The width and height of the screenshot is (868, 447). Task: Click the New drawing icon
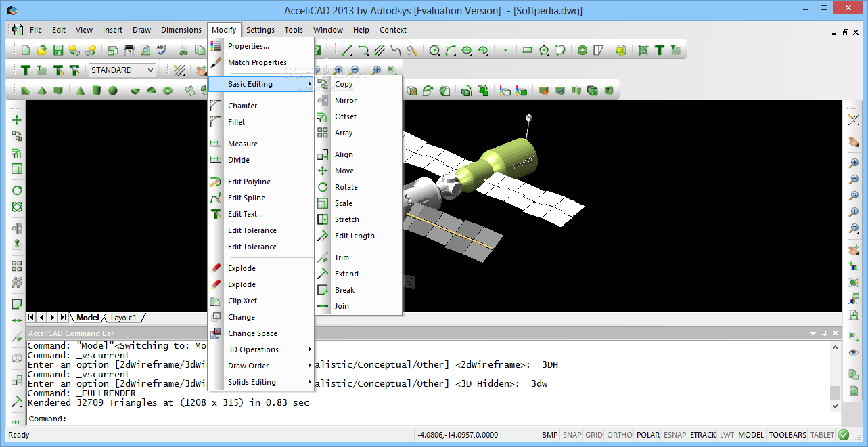tap(26, 50)
